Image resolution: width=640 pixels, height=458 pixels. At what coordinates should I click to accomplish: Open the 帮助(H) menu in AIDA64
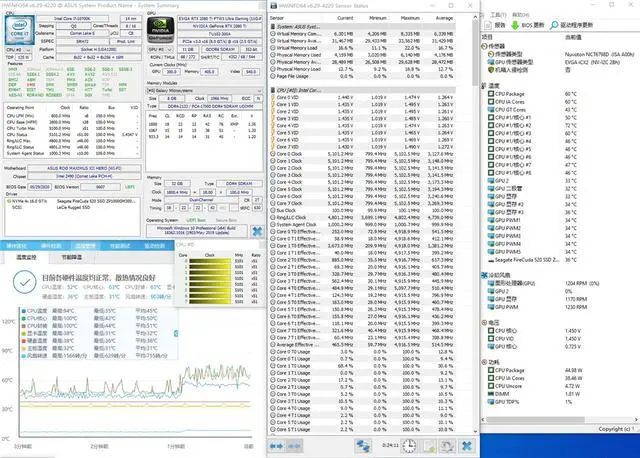click(520, 15)
